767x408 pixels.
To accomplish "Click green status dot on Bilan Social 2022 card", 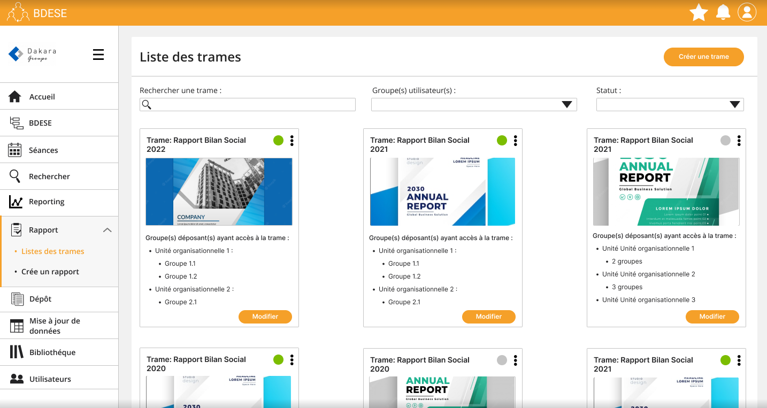I will [x=278, y=141].
